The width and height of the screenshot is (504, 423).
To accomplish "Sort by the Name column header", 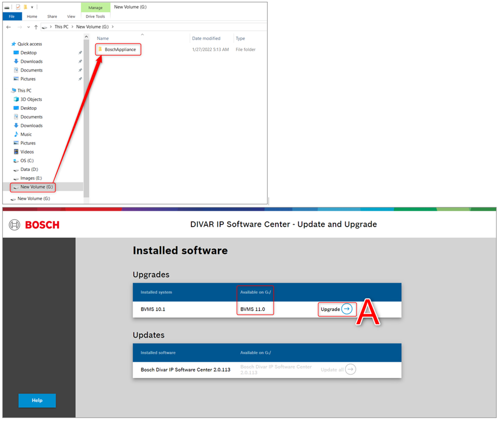I will (x=103, y=38).
